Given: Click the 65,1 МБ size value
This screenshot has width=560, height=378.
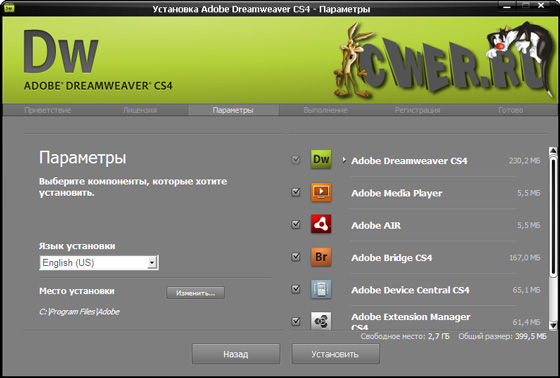Looking at the screenshot, I should pyautogui.click(x=526, y=290).
